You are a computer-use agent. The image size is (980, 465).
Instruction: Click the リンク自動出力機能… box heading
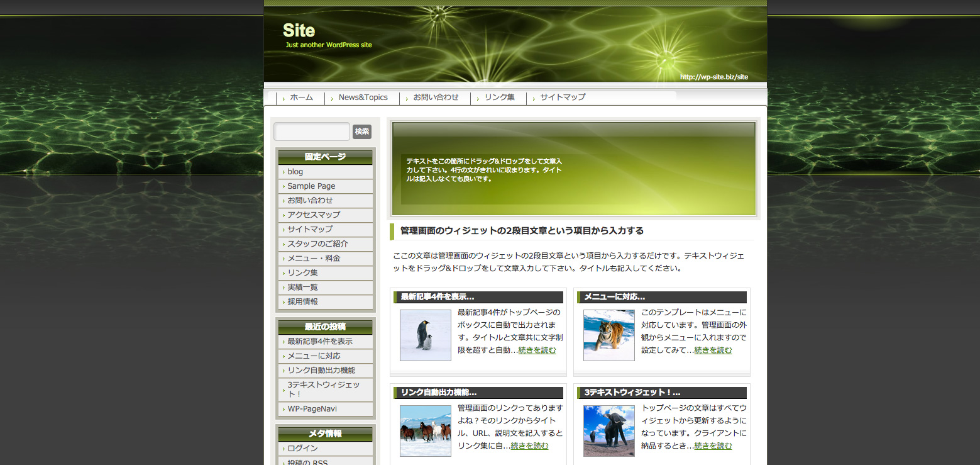click(x=478, y=393)
